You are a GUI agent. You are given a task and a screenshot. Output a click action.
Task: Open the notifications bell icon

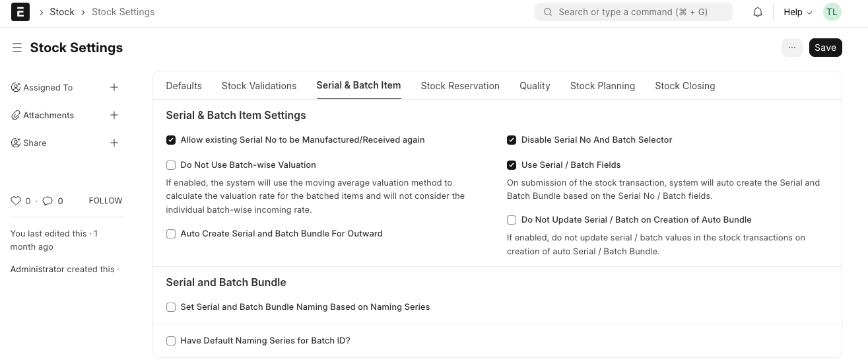[758, 12]
